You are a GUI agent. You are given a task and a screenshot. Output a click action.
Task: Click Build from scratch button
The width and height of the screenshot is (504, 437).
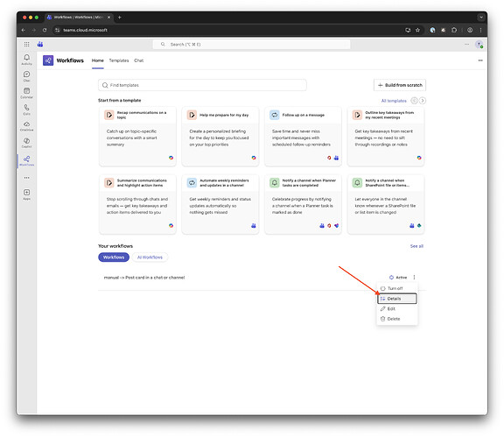(x=400, y=85)
